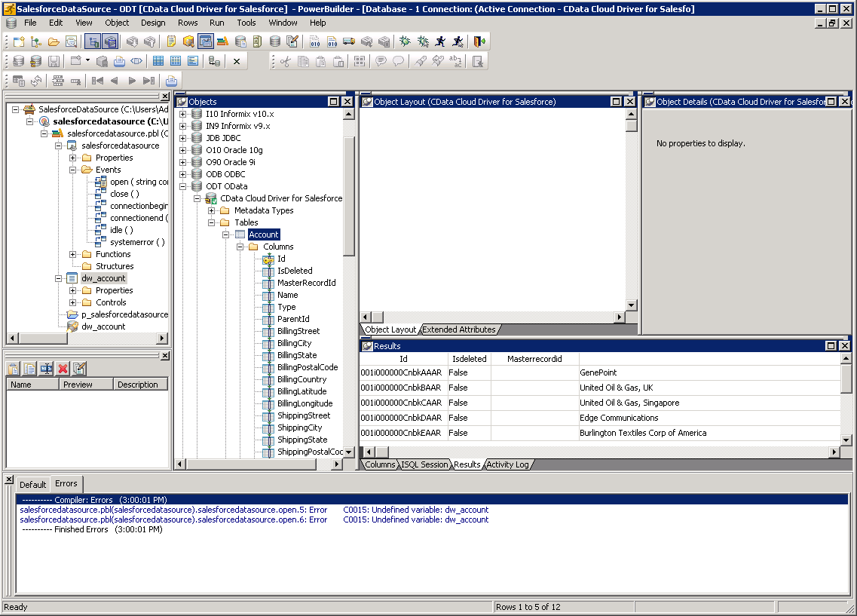Toggle the Output window toolbar button

click(111, 41)
